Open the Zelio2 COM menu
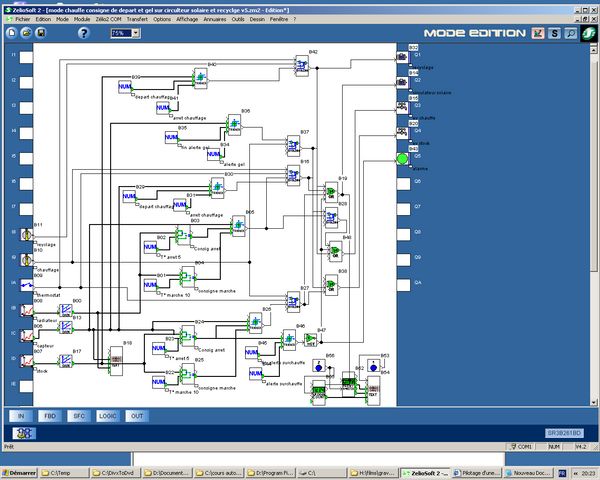Screen dimensions: 600x480 tap(108, 19)
